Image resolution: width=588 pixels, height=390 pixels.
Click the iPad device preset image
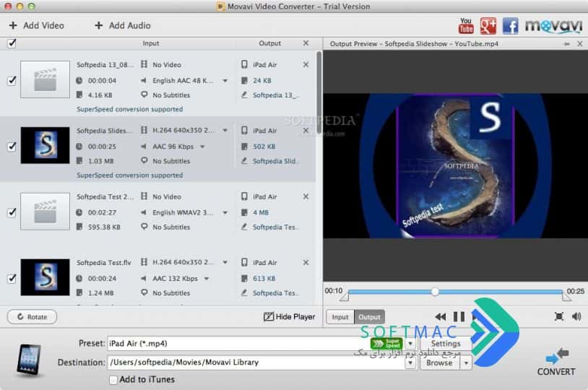[28, 360]
